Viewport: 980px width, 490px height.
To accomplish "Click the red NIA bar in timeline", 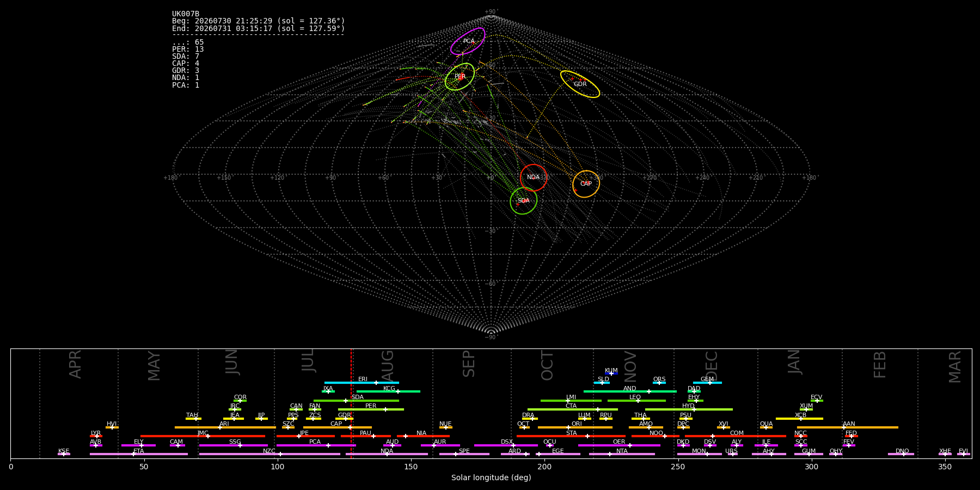I will (423, 436).
